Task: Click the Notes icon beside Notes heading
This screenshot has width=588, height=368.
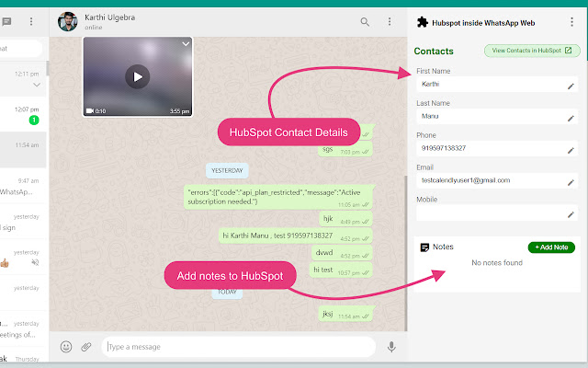Action: (424, 247)
